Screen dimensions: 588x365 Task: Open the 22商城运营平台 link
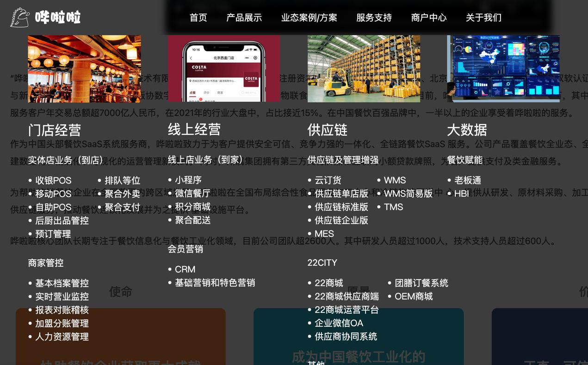click(x=347, y=310)
